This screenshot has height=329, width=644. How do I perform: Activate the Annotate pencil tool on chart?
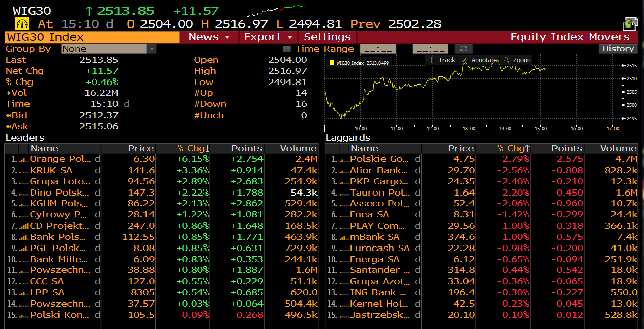479,60
